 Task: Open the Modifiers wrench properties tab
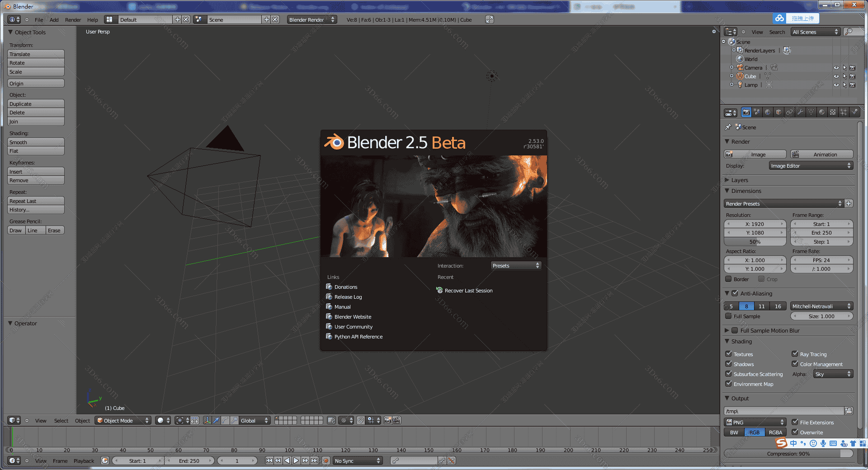pyautogui.click(x=800, y=112)
